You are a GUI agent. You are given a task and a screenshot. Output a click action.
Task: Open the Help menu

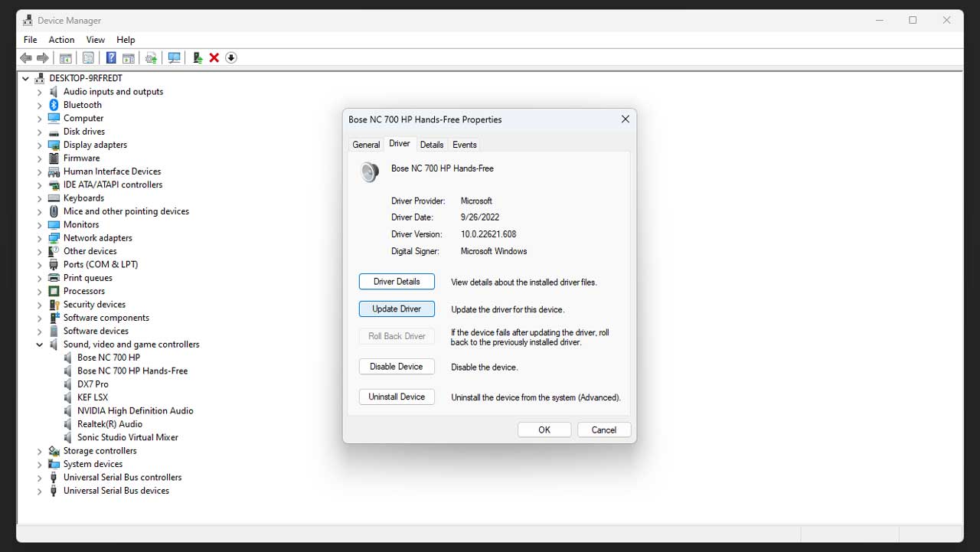point(126,40)
